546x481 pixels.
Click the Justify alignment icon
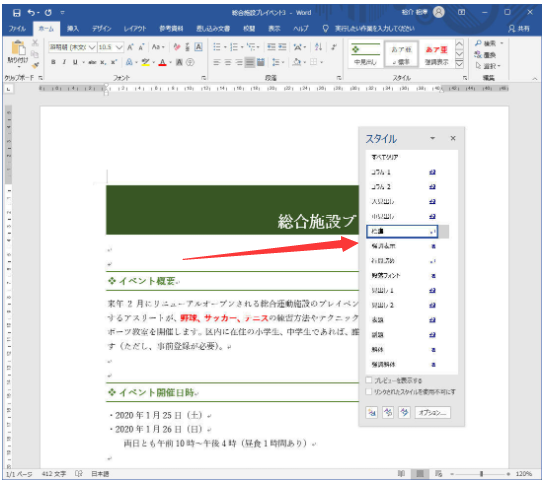click(x=250, y=62)
